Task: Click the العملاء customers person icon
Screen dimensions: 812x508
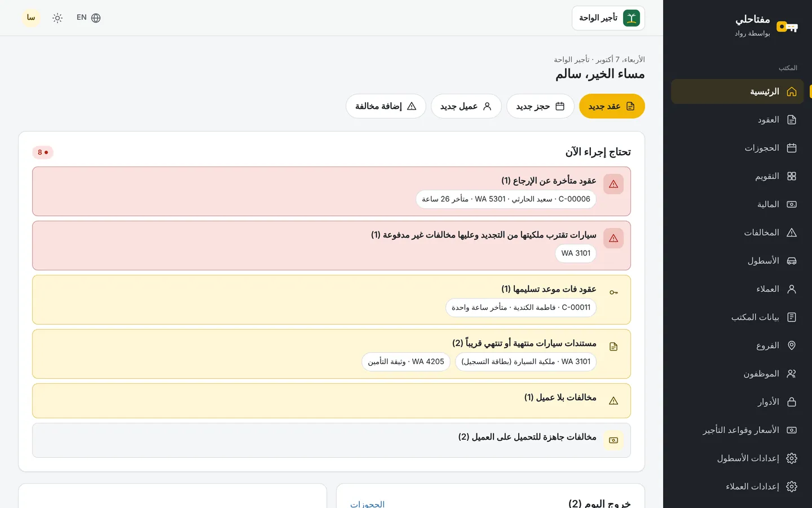Action: (792, 289)
